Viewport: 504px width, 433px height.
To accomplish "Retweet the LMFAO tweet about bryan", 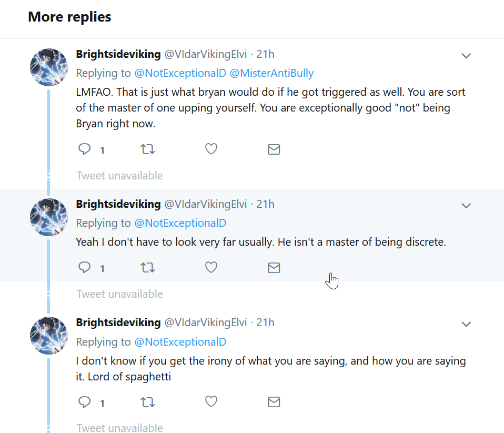I will pos(147,149).
